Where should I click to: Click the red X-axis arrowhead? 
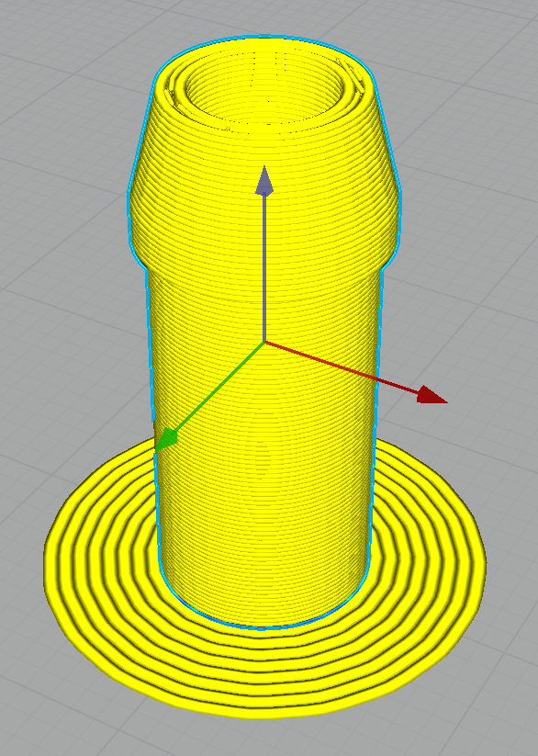click(x=432, y=395)
